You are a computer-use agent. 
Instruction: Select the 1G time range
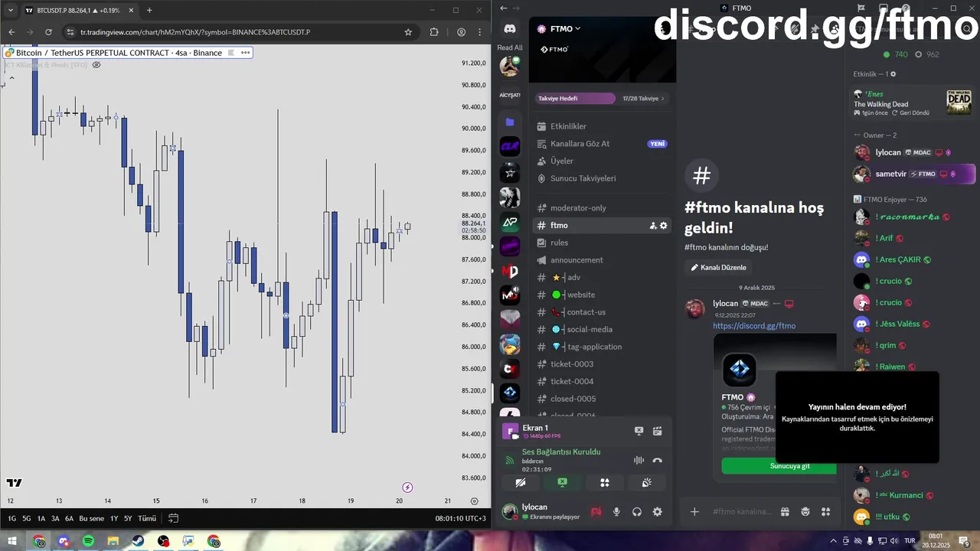click(x=12, y=518)
